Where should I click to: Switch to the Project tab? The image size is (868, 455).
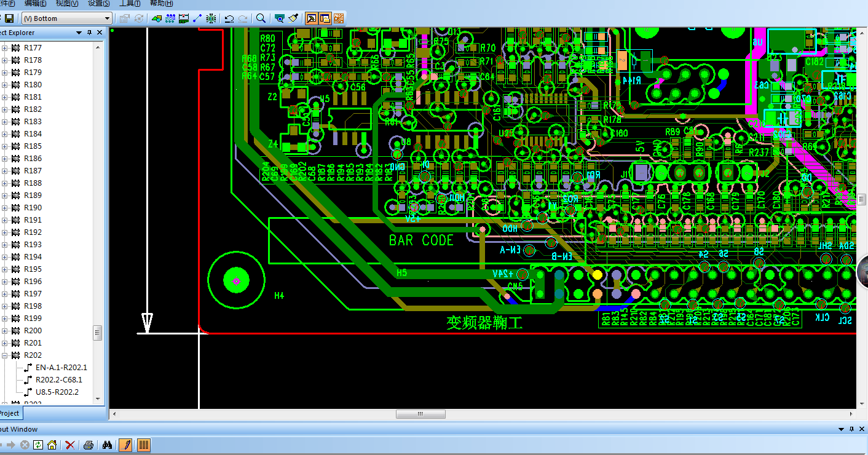pyautogui.click(x=9, y=413)
